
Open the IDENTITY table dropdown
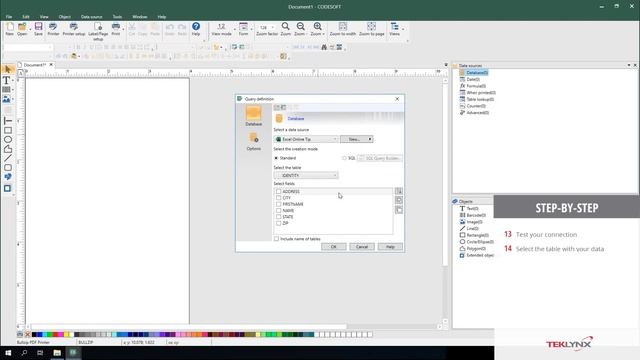(x=306, y=176)
